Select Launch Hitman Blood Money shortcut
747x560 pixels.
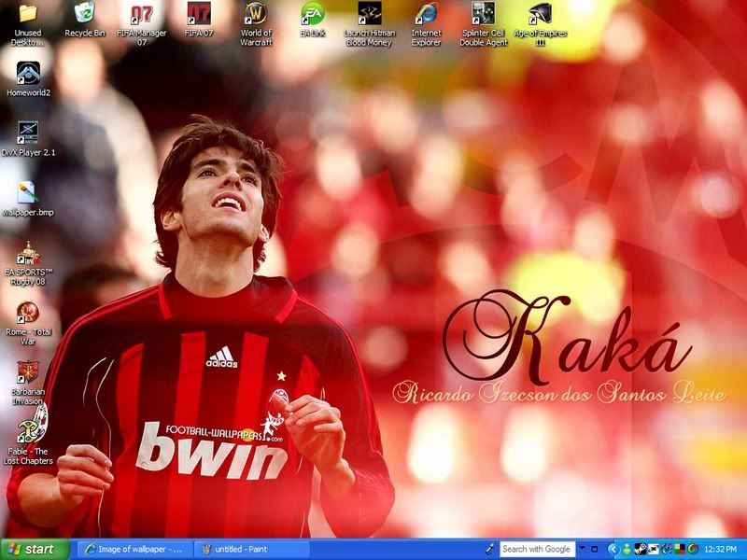click(370, 25)
